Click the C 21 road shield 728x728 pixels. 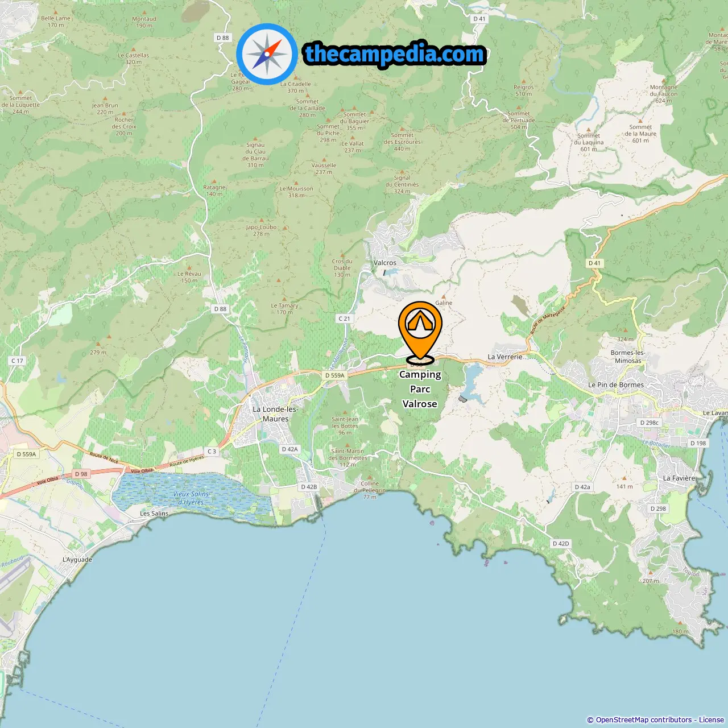coord(345,318)
